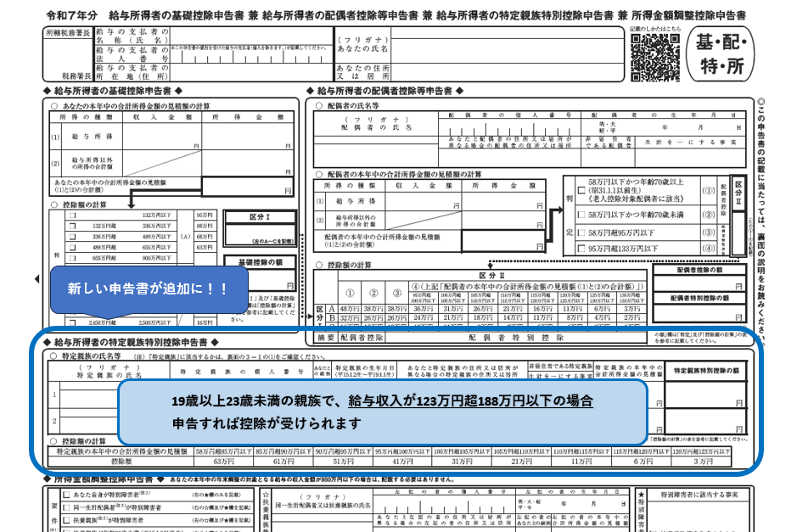Click the circled number ① in judgment column
The height and width of the screenshot is (532, 797).
(x=708, y=191)
